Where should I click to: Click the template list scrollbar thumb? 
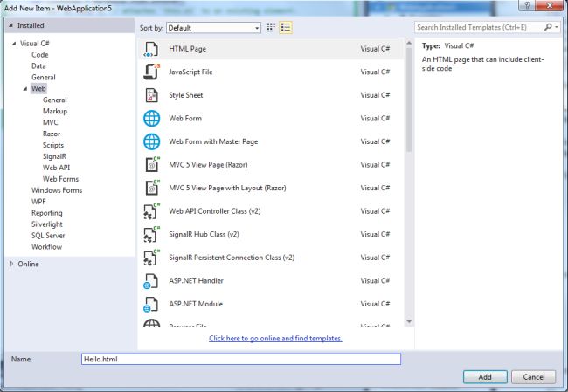click(409, 100)
